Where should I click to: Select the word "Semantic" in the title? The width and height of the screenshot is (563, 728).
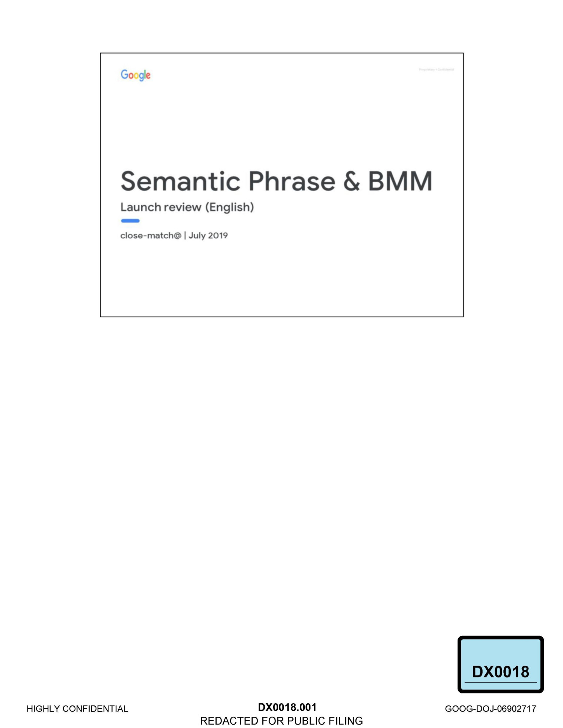[180, 182]
